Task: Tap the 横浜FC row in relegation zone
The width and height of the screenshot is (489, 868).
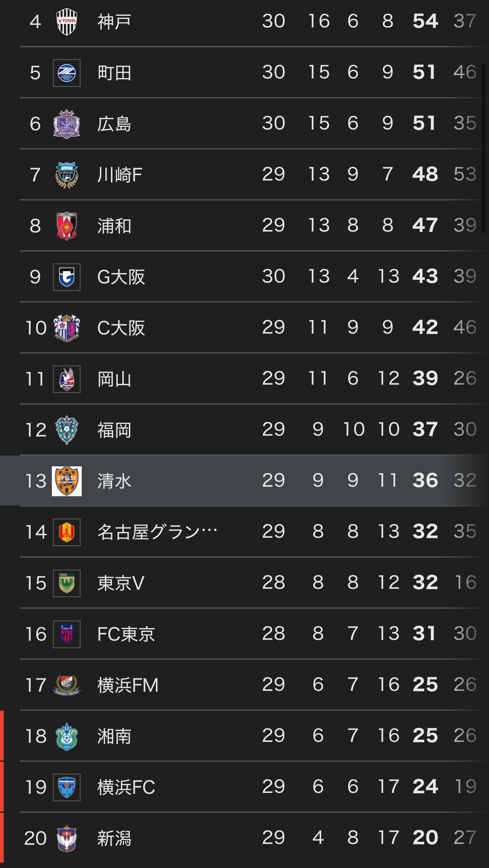Action: pos(245,787)
